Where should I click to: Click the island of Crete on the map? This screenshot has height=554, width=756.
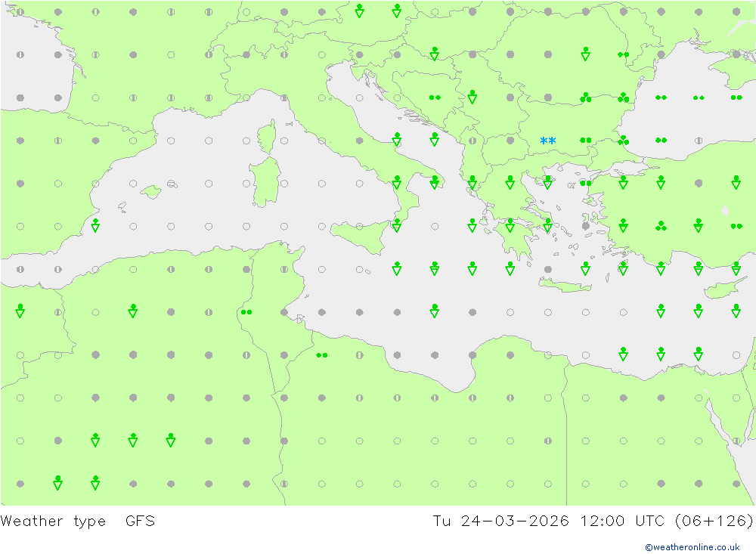565,286
